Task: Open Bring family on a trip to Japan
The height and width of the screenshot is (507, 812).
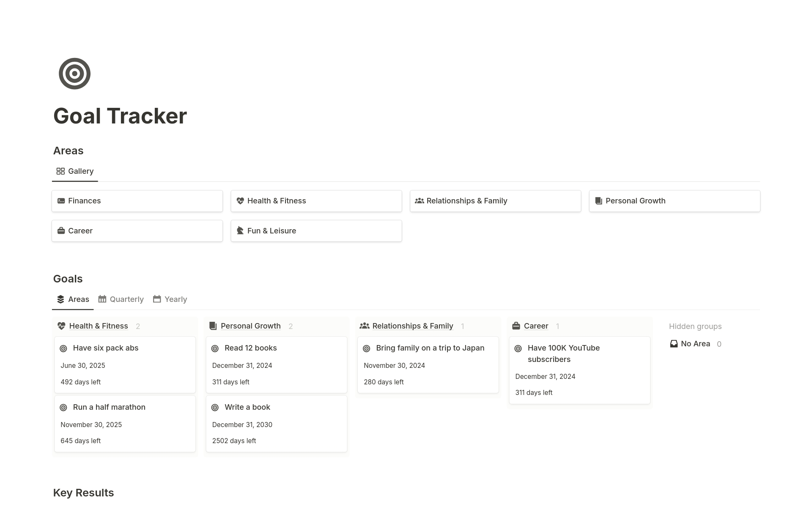Action: [430, 348]
